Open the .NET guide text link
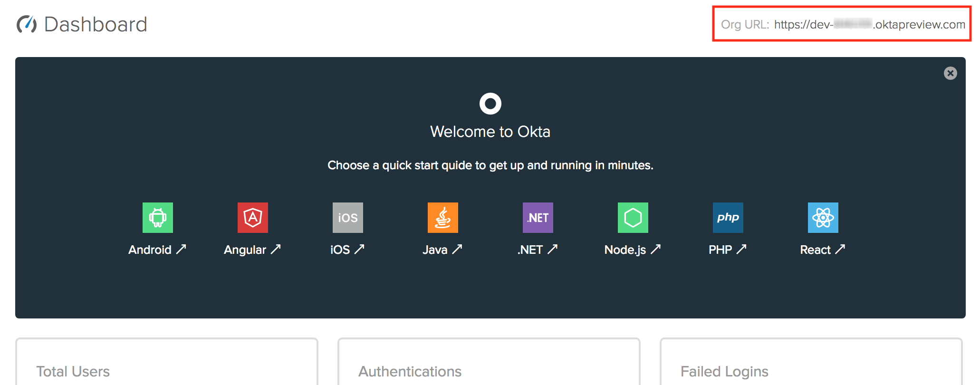The height and width of the screenshot is (385, 980). click(537, 250)
